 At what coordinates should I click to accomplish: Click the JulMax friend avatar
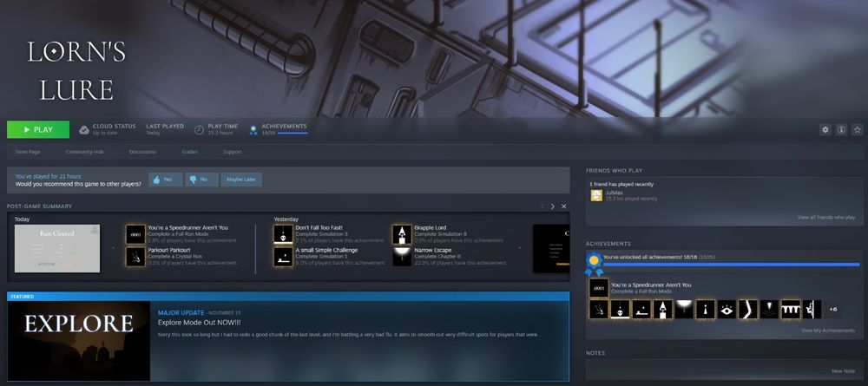596,195
